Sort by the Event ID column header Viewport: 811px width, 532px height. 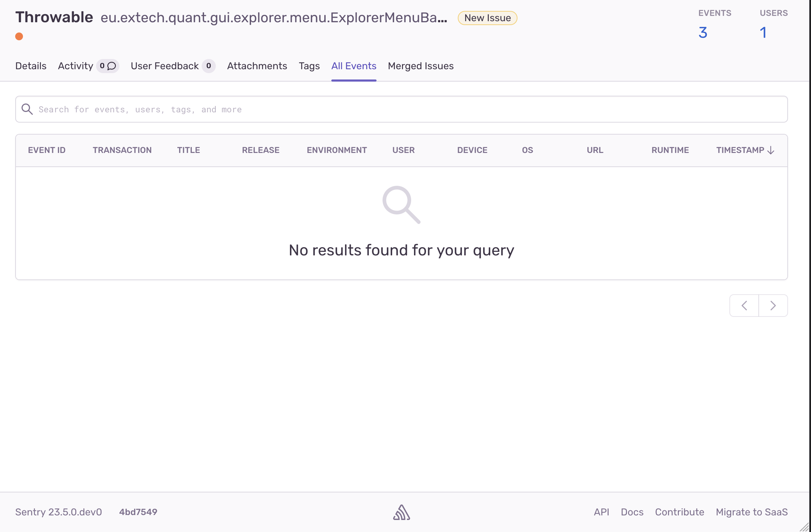pyautogui.click(x=47, y=150)
